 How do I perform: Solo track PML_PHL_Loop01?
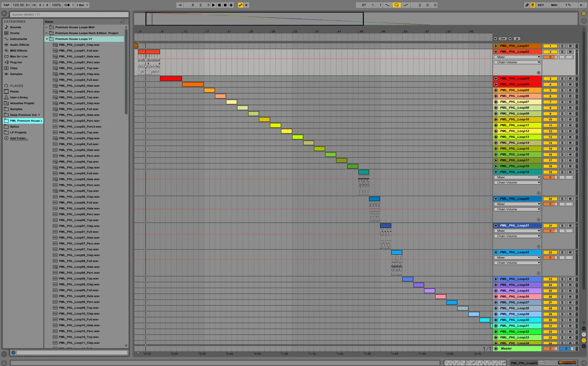(x=562, y=46)
